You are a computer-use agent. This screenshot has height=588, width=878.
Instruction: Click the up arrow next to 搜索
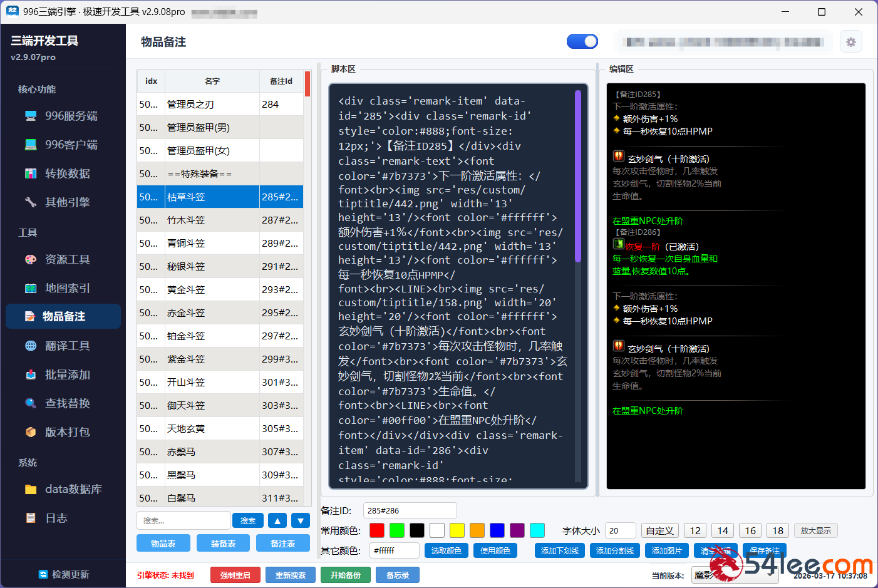[x=277, y=520]
